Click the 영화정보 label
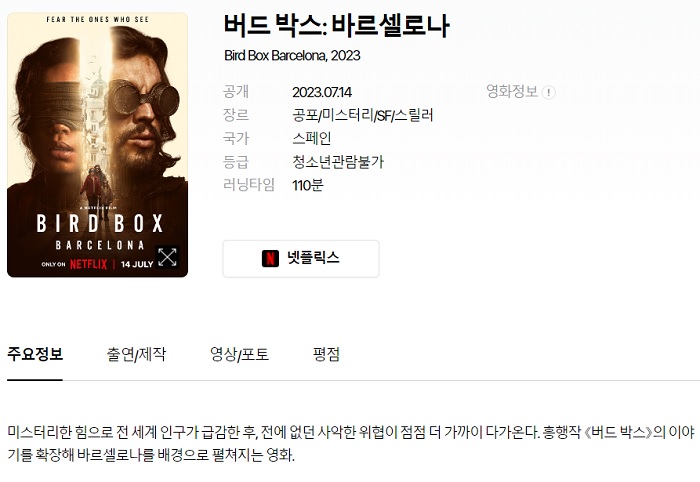This screenshot has width=700, height=482. (512, 91)
